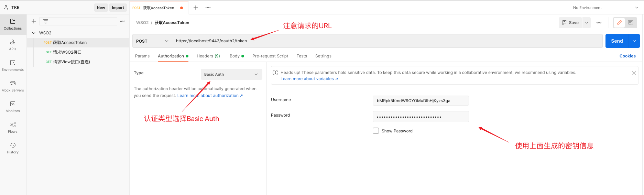This screenshot has height=195, width=644.
Task: Click the TKE workspace user icon
Action: click(x=6, y=8)
